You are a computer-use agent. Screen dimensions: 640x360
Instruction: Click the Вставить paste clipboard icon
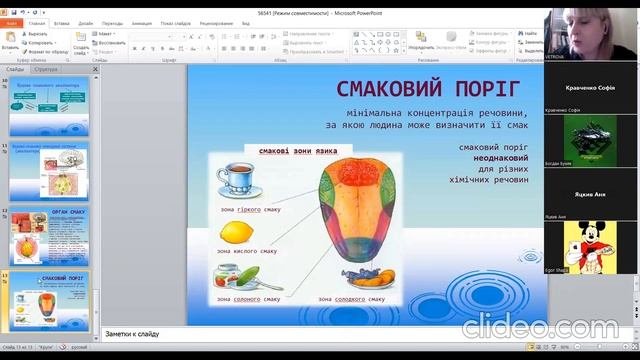coord(10,38)
